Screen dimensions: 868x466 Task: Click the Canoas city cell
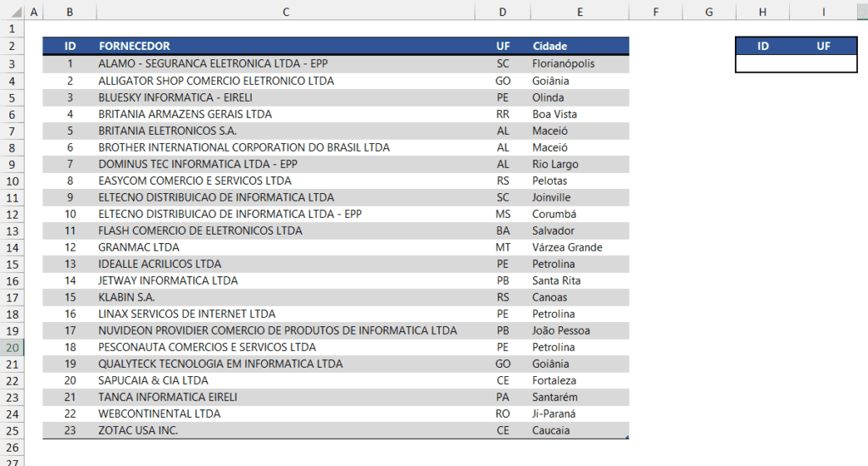580,297
